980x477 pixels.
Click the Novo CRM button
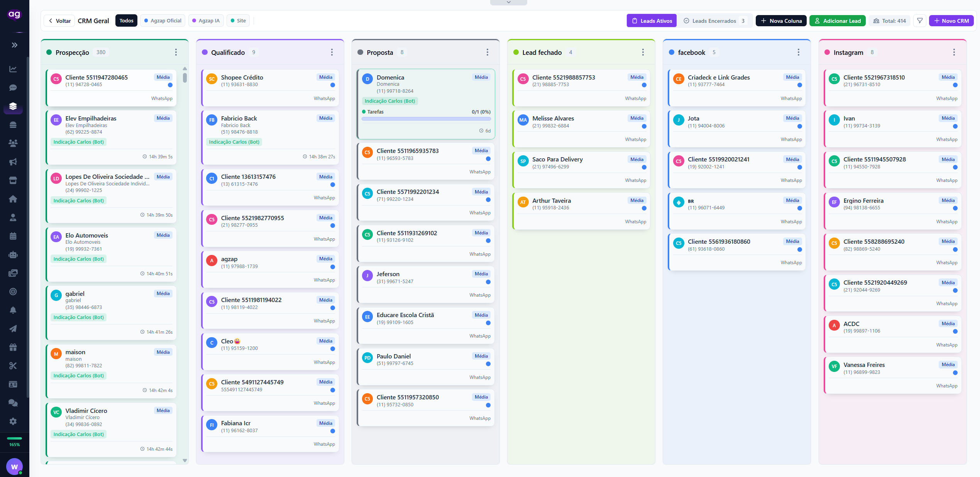coord(951,21)
